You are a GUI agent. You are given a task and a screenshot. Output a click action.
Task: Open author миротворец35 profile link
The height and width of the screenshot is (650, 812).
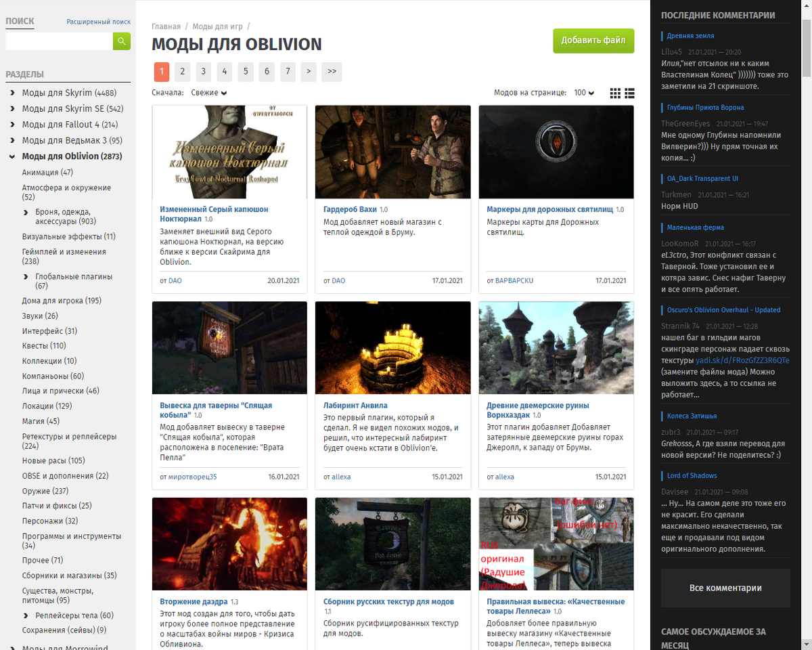point(192,477)
